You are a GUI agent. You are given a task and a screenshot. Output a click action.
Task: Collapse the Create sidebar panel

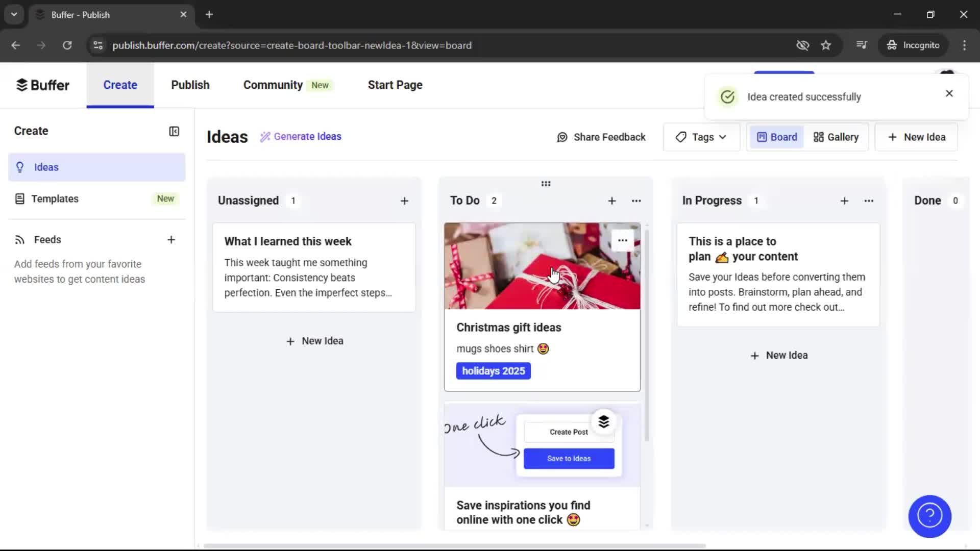[174, 131]
